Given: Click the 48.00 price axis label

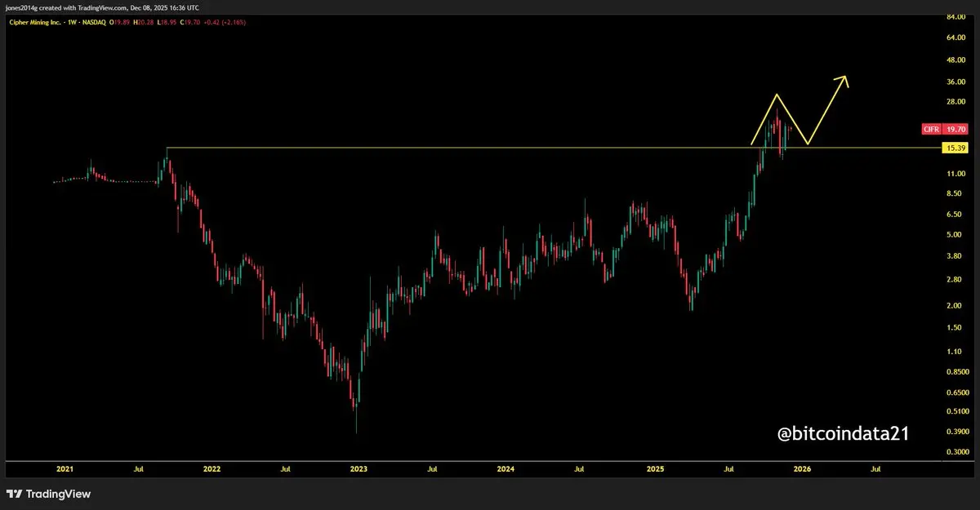Looking at the screenshot, I should (955, 60).
